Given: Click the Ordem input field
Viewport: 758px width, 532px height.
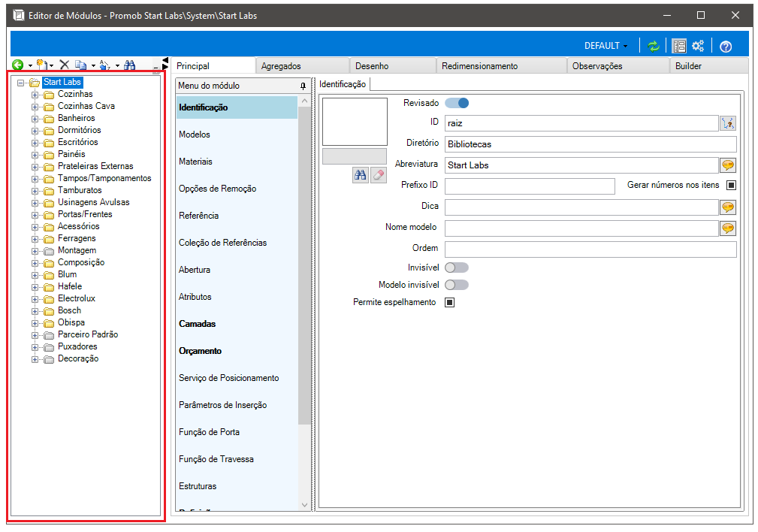Looking at the screenshot, I should (590, 249).
